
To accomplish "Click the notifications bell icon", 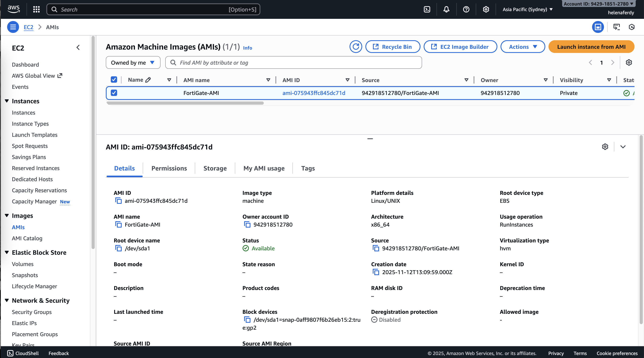I will click(x=446, y=10).
